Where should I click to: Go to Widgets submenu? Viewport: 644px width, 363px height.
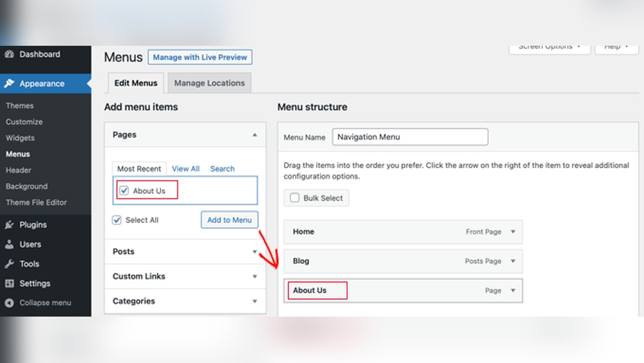pyautogui.click(x=20, y=138)
